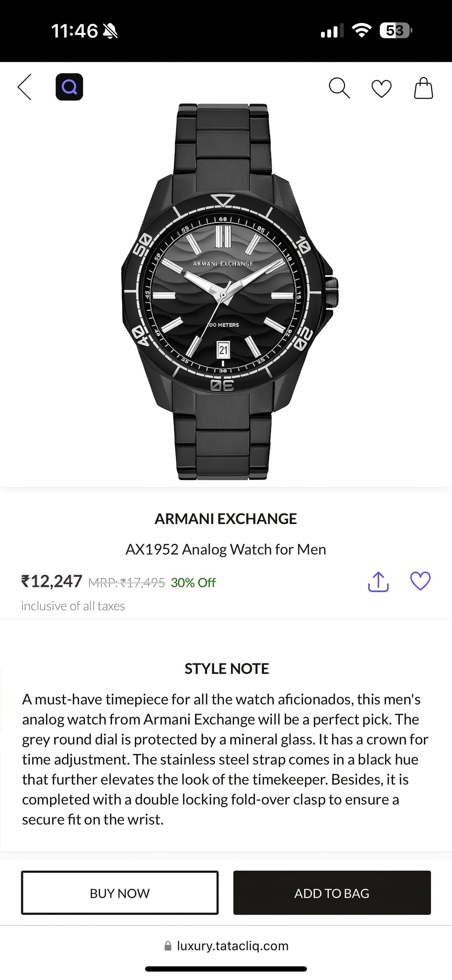Go back using the left arrow

(25, 87)
